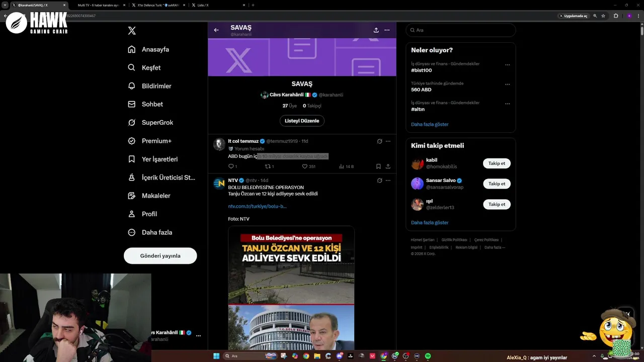Viewport: 644px width, 362px height.
Task: Switch to Multi TV browser tab
Action: coord(98,5)
